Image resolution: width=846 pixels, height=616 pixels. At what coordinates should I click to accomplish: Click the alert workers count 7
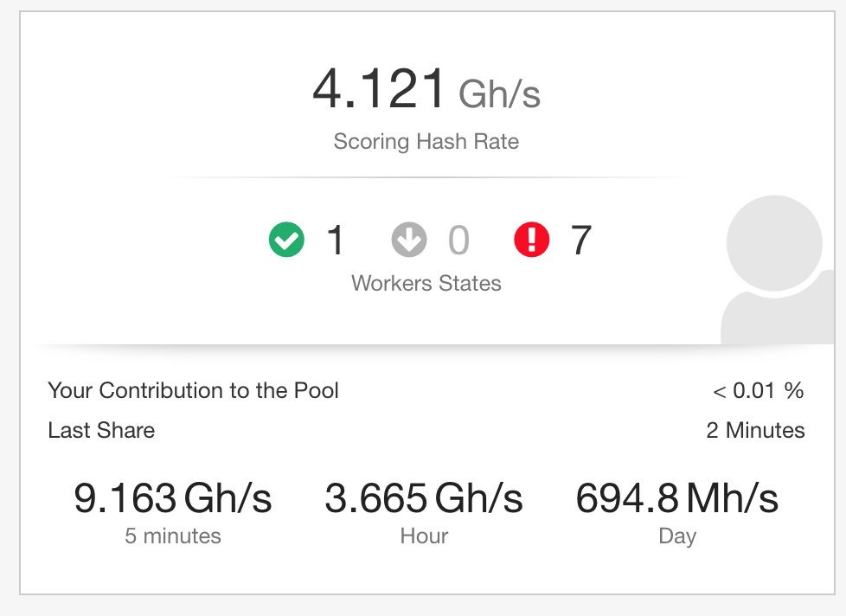[x=580, y=240]
